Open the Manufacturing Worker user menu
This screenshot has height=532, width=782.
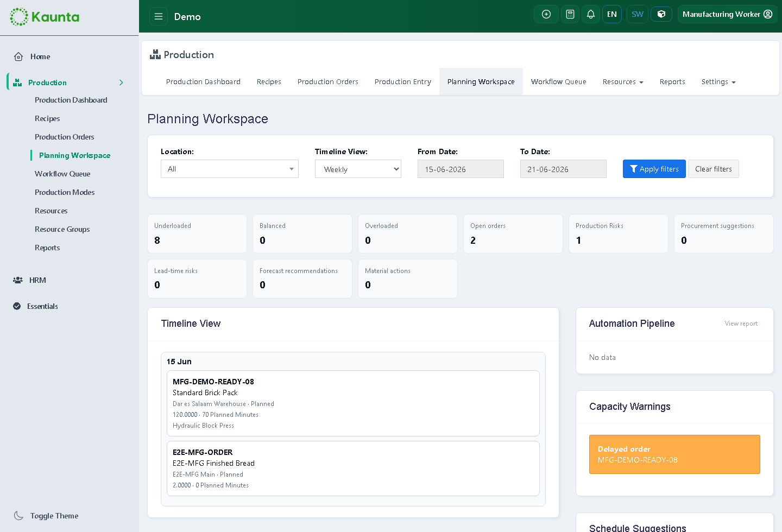[x=727, y=14]
